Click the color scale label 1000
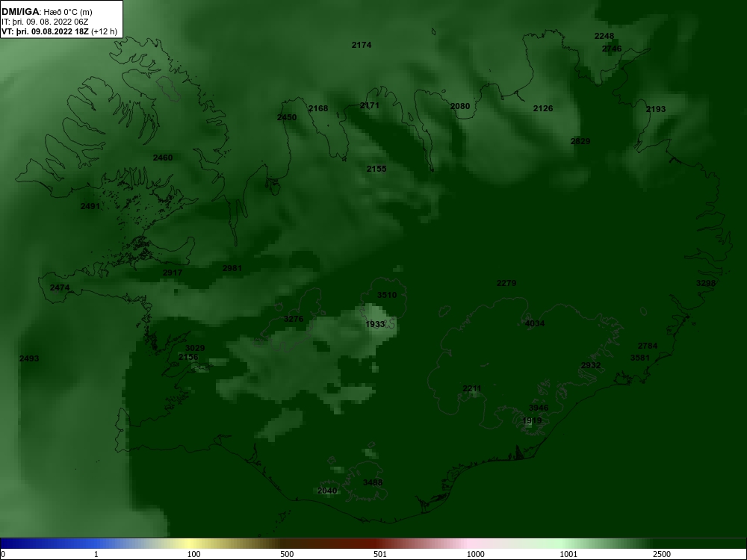 click(x=475, y=554)
